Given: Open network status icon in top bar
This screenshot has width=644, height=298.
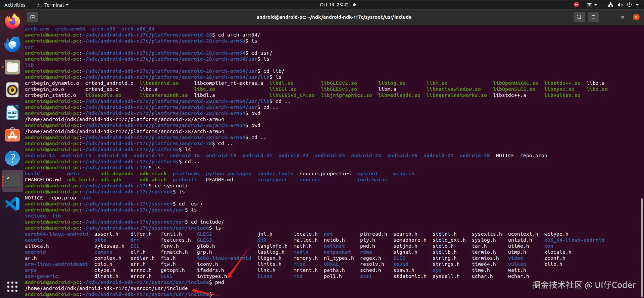Looking at the screenshot, I should [610, 5].
